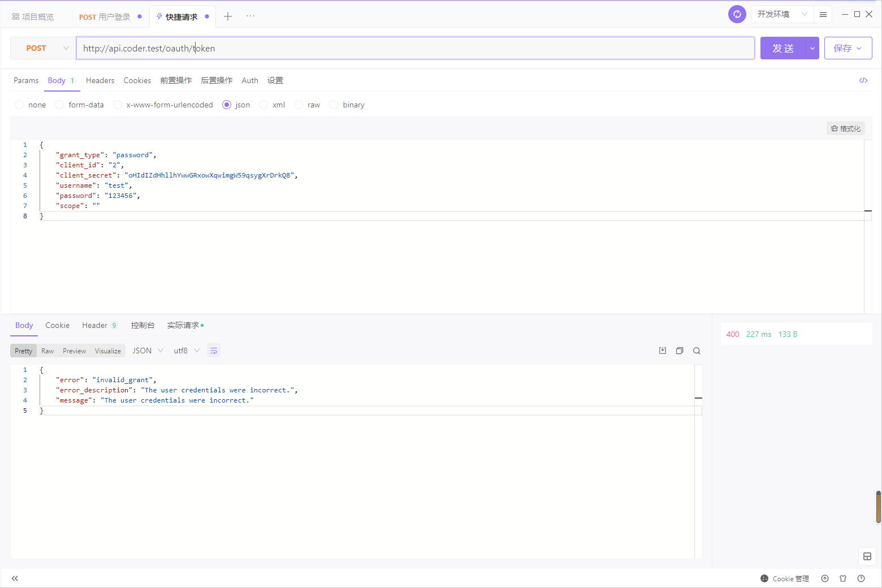The image size is (882, 588).
Task: Open the POST method dropdown
Action: (x=43, y=48)
